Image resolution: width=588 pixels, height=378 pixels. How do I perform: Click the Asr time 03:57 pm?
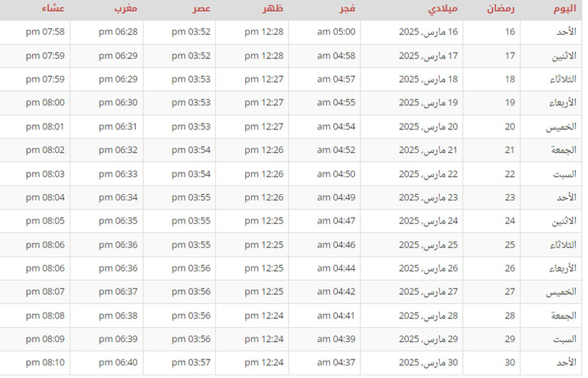191,362
